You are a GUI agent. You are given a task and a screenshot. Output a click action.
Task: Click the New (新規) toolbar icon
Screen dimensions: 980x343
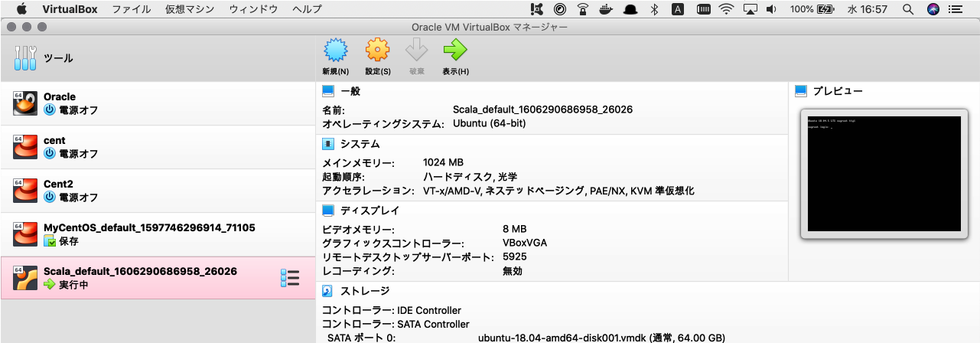335,51
